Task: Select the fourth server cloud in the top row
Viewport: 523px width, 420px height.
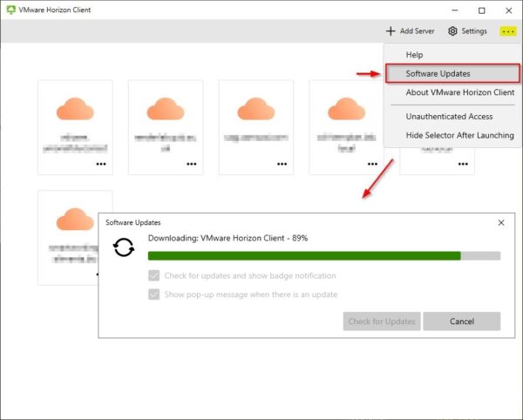Action: [x=346, y=109]
